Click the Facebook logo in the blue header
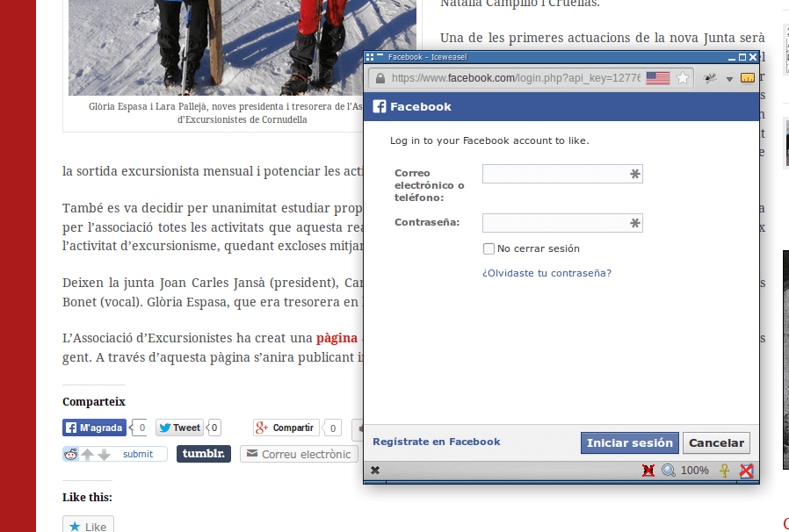Screen dimensions: 789x532 380,106
